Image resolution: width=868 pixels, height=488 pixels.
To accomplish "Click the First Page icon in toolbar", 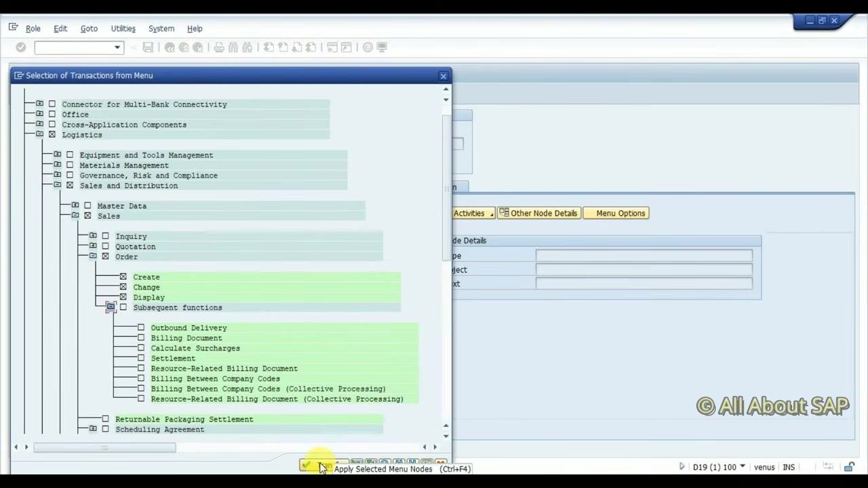I will point(269,47).
